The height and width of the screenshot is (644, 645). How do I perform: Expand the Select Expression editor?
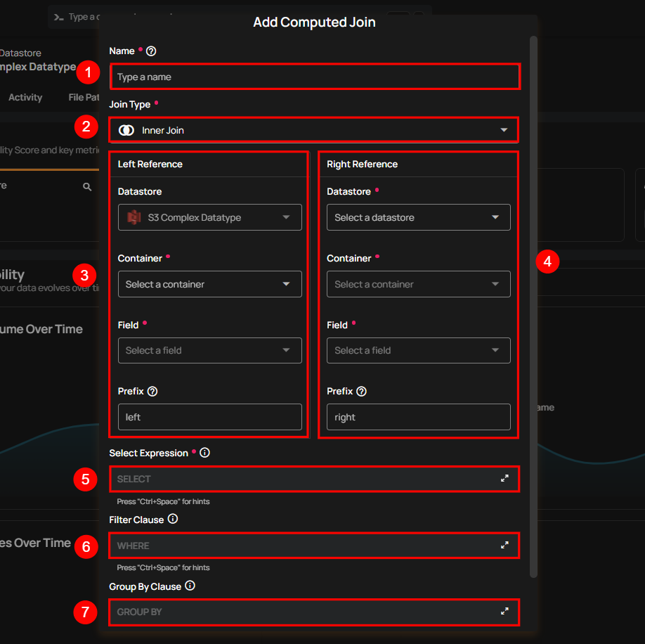[504, 479]
